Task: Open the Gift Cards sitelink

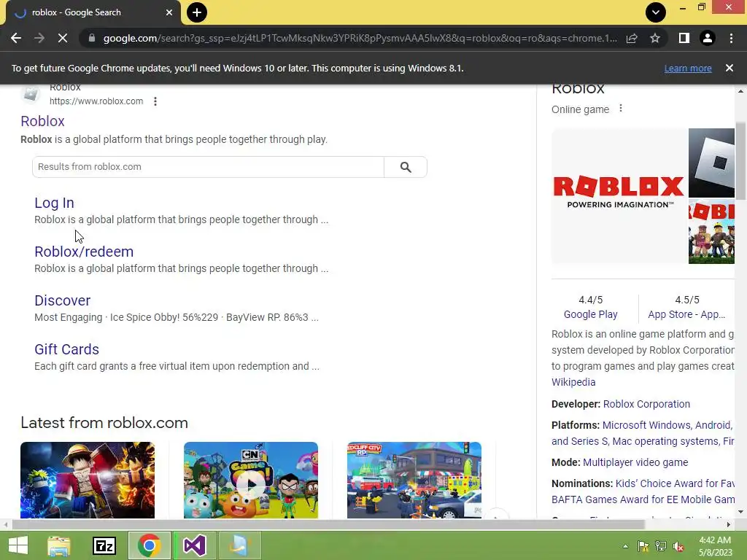Action: point(66,349)
